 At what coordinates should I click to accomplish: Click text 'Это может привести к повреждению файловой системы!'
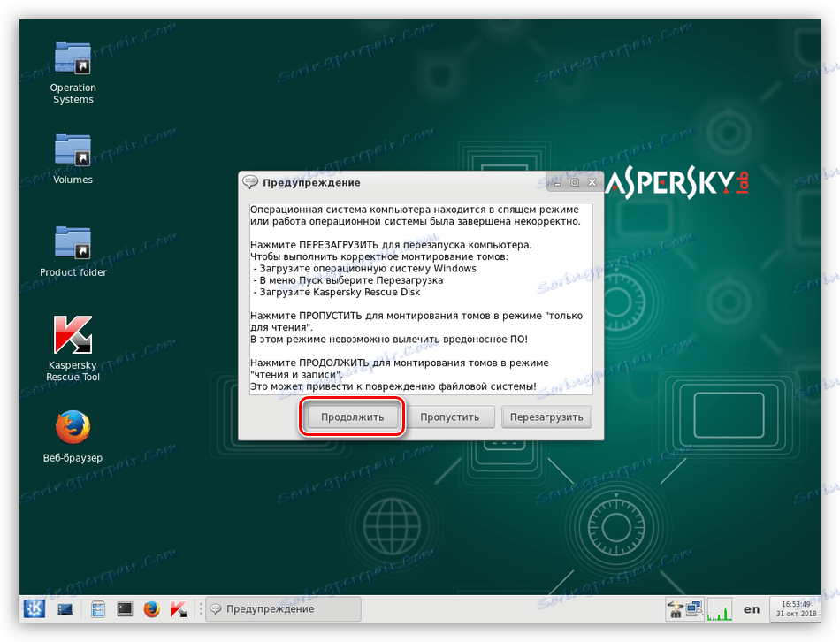point(393,386)
